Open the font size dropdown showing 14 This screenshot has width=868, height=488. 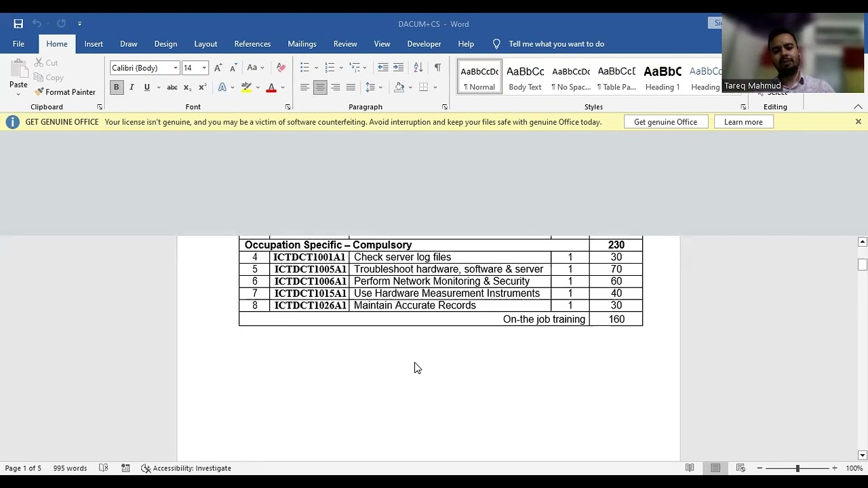click(x=204, y=68)
